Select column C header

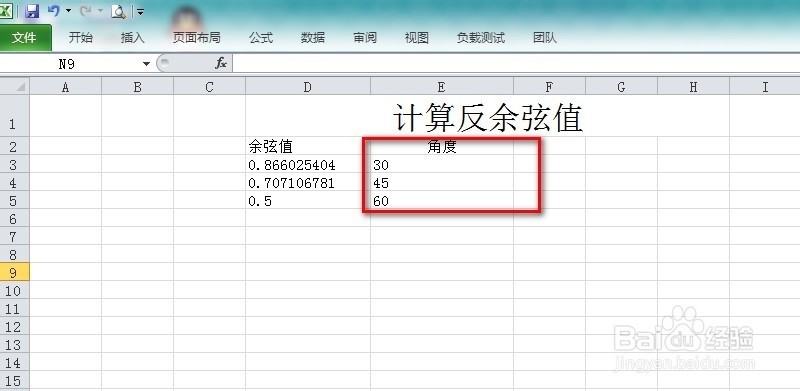(x=209, y=87)
